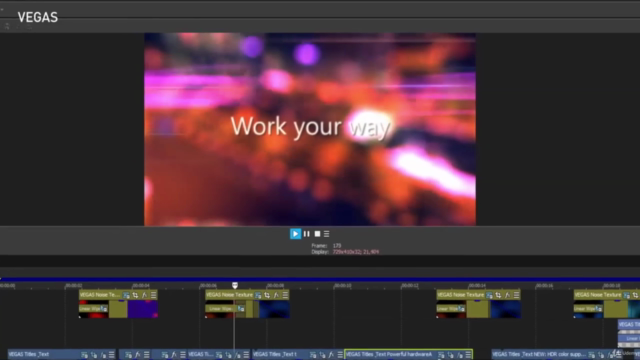Viewport: 640px width, 360px height.
Task: Open hamburger menu on 'Powerful hardwareA' title event
Action: coord(469,355)
